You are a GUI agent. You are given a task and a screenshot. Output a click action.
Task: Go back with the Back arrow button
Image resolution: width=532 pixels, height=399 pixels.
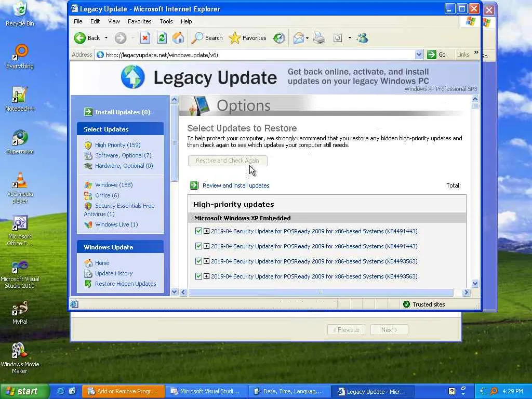[80, 38]
